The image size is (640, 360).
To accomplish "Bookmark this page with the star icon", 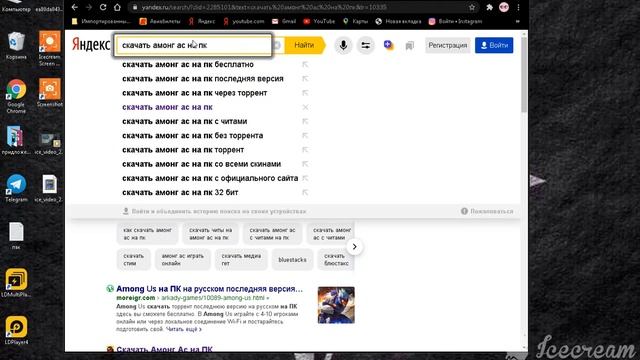I will click(472, 7).
